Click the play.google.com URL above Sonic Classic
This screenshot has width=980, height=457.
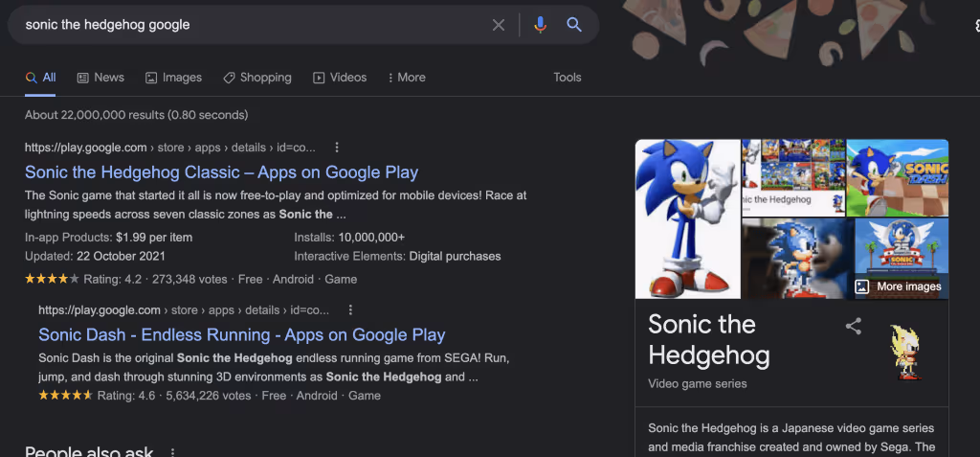tap(170, 148)
